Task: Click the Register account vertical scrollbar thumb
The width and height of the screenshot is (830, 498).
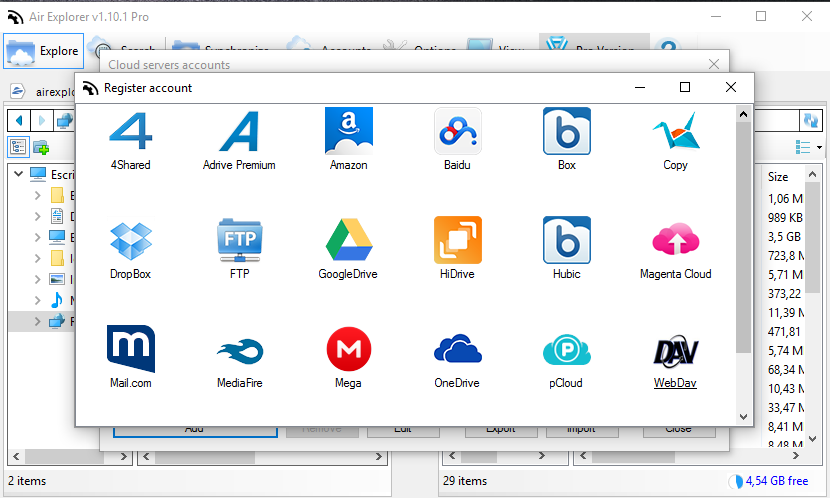Action: pyautogui.click(x=743, y=237)
